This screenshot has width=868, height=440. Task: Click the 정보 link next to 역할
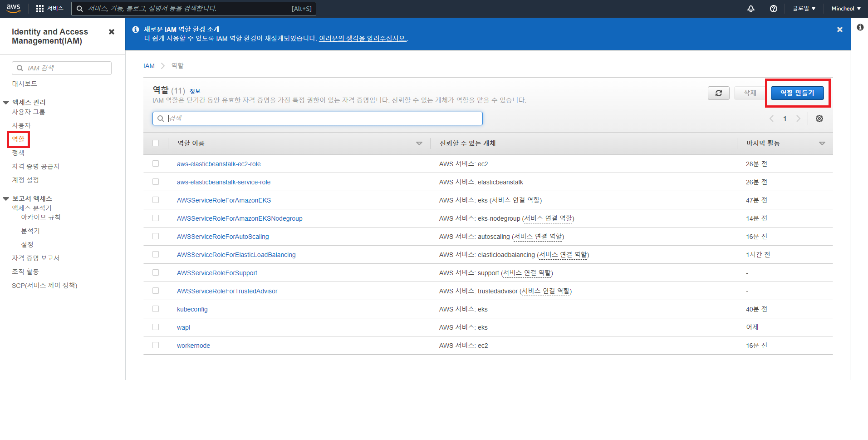coord(195,91)
